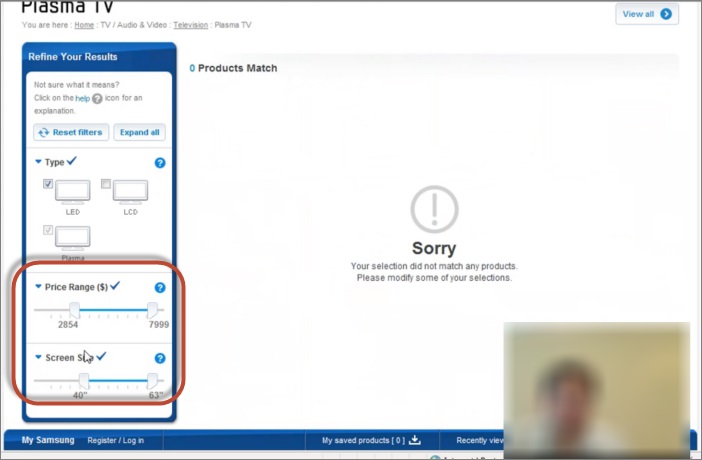702x460 pixels.
Task: Click the Plasma television thumbnail
Action: pyautogui.click(x=73, y=238)
